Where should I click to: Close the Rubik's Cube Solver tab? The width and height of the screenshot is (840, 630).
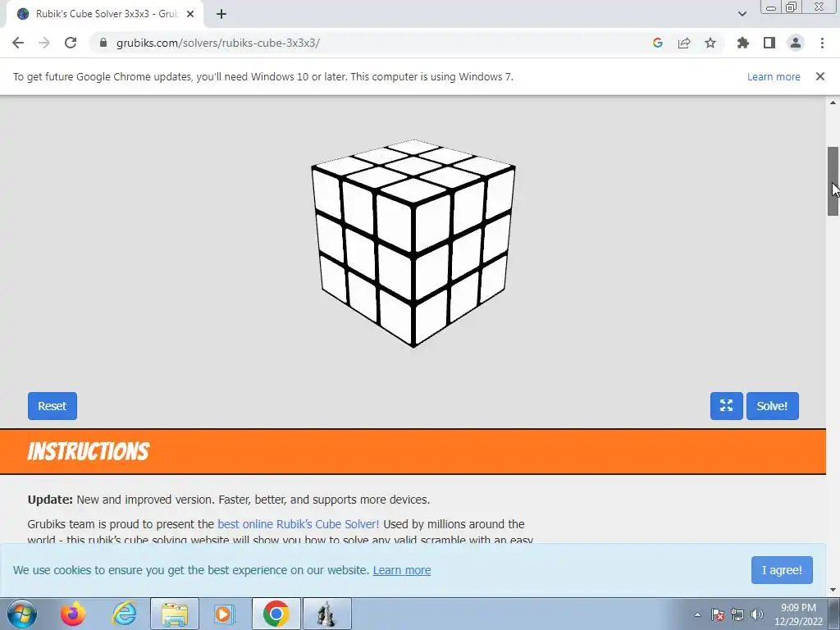190,14
